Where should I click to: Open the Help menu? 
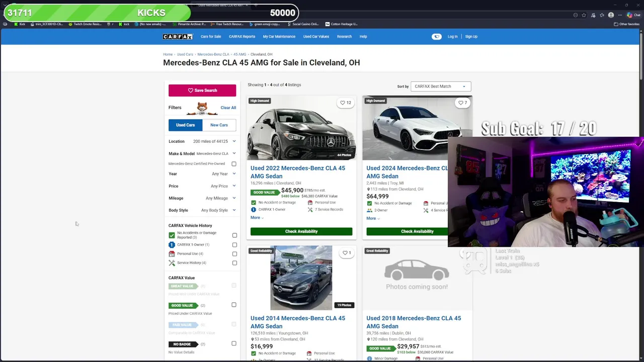tap(363, 37)
